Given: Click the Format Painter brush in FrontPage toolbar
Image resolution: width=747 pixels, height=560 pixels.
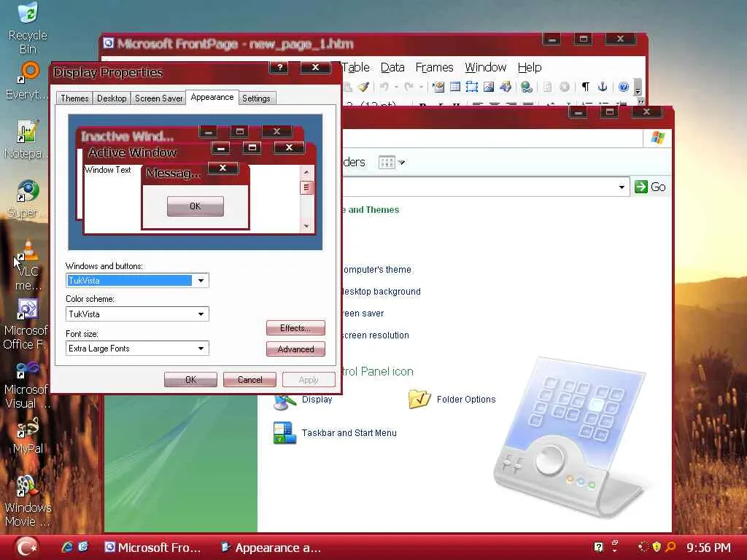Looking at the screenshot, I should click(x=363, y=87).
